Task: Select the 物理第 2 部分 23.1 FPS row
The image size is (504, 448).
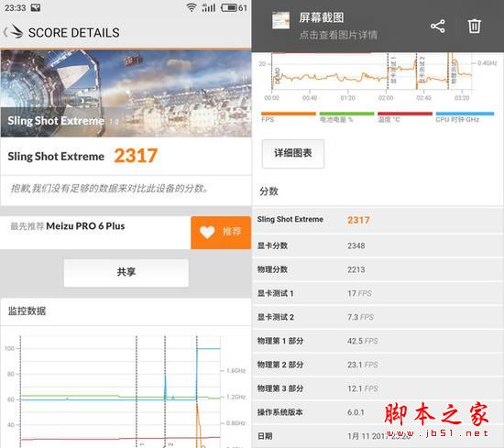Action: 378,365
